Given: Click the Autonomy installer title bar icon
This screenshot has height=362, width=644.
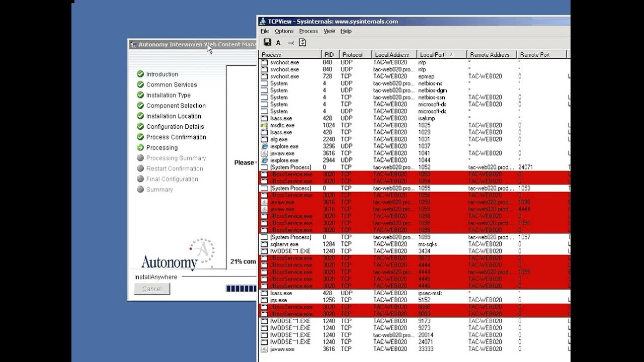Looking at the screenshot, I should (133, 44).
